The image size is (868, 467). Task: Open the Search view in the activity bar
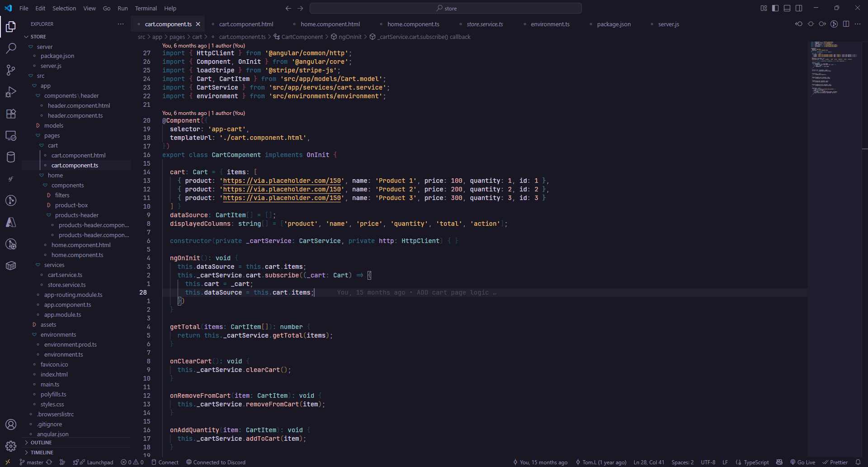pos(11,48)
